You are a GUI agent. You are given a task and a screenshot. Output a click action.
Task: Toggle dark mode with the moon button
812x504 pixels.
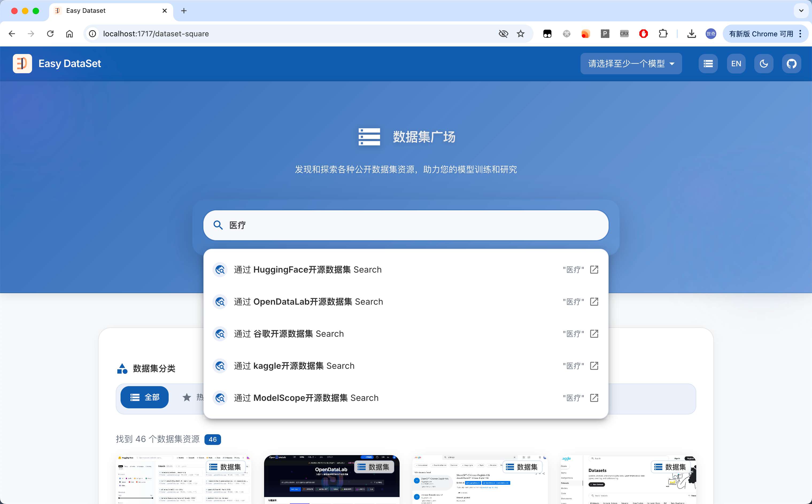pos(764,63)
